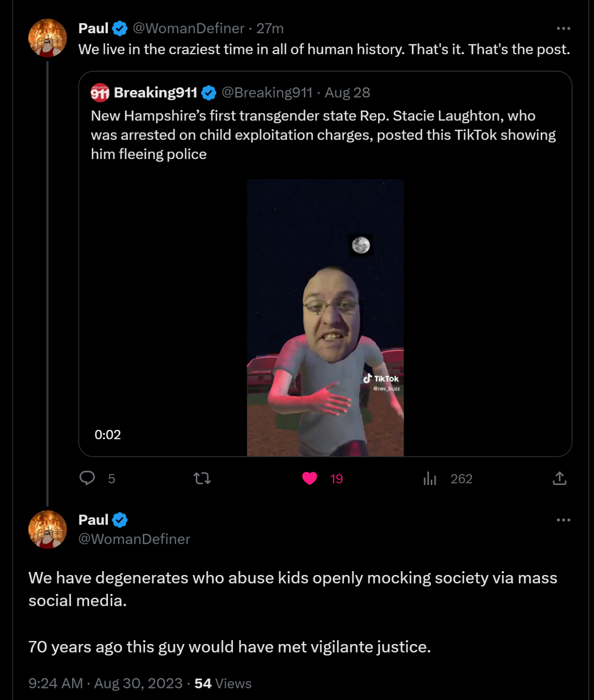This screenshot has width=594, height=700.
Task: Click the share upload icon
Action: pos(560,478)
